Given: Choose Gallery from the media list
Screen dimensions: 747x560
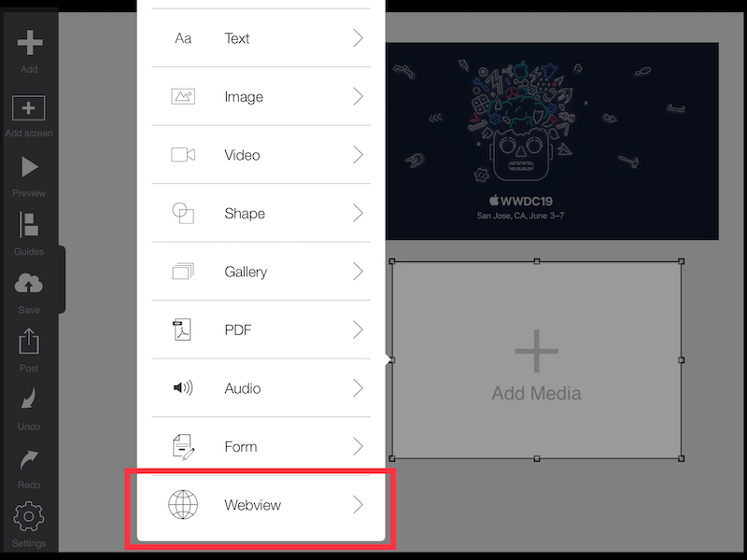Looking at the screenshot, I should 261,272.
